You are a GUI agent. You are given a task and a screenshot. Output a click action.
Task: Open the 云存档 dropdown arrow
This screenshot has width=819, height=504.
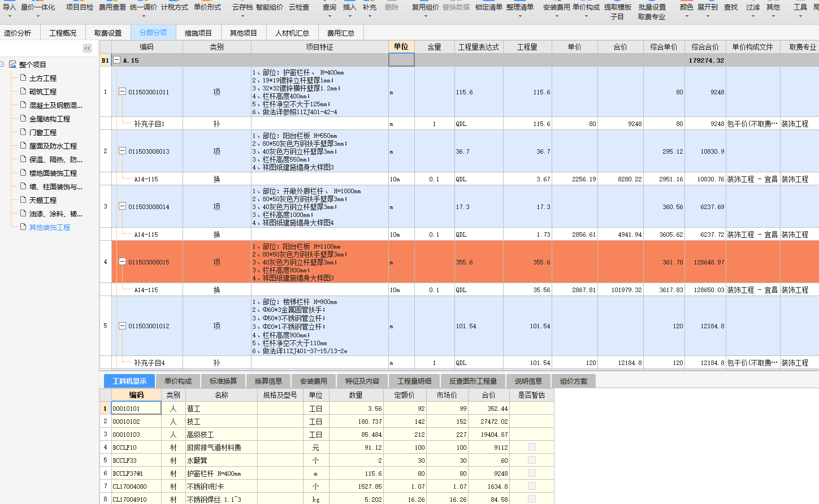click(242, 16)
